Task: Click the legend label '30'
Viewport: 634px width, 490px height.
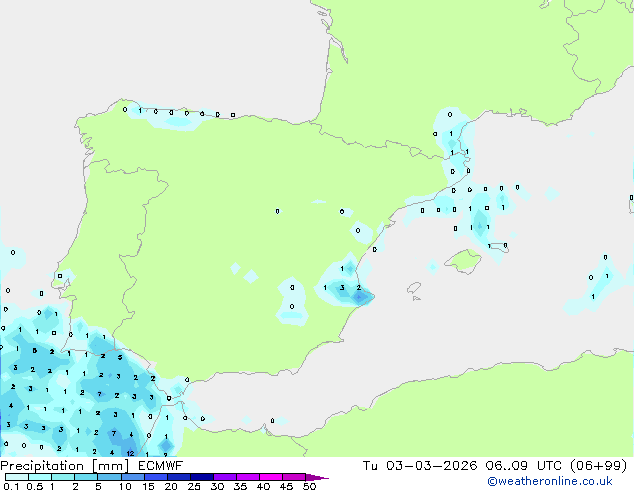Action: [x=217, y=486]
